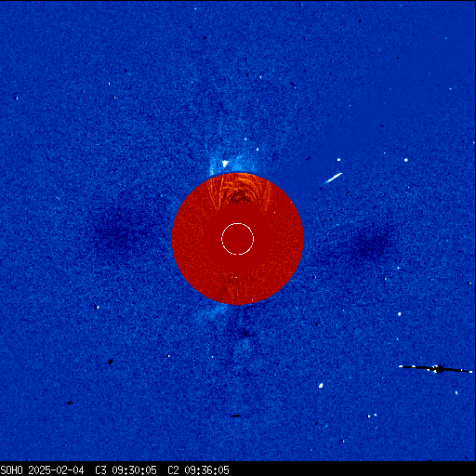Select the bright object on the horizontal black streak
The image size is (476, 476).
[438, 369]
